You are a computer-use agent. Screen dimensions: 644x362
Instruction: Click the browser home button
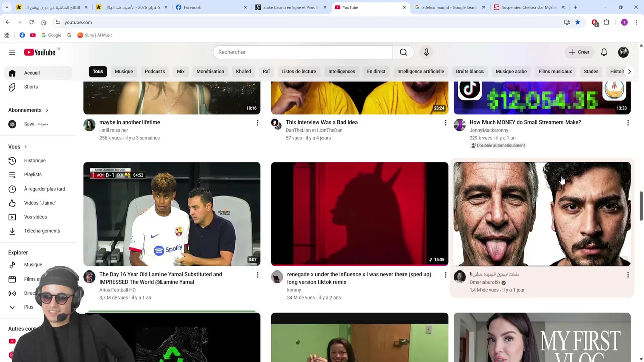coord(43,22)
